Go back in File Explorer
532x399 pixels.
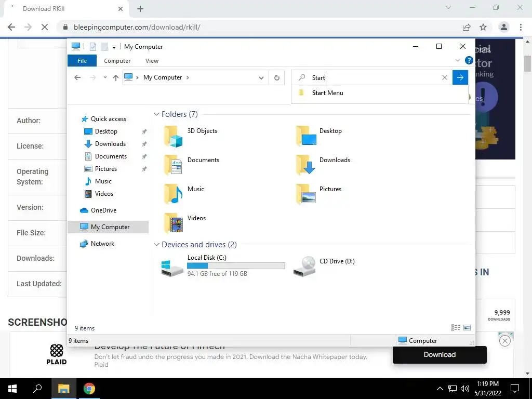click(x=77, y=77)
